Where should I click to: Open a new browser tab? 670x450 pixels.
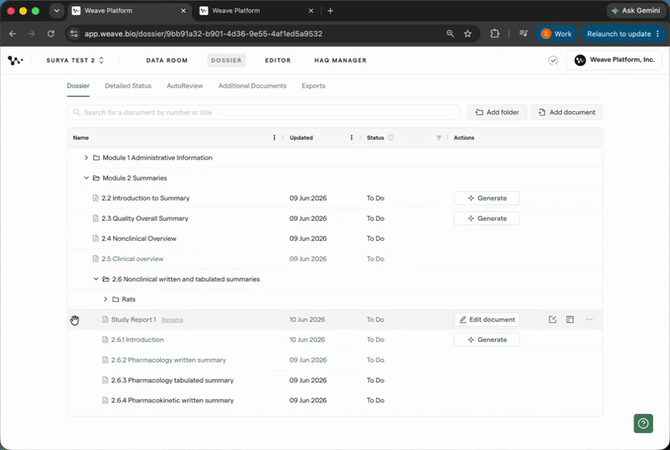[x=330, y=11]
